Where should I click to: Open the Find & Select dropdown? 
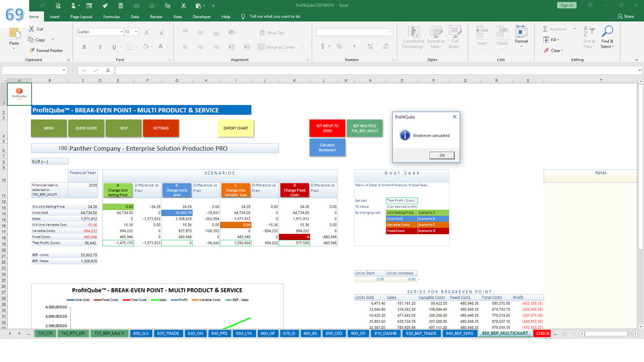click(607, 36)
